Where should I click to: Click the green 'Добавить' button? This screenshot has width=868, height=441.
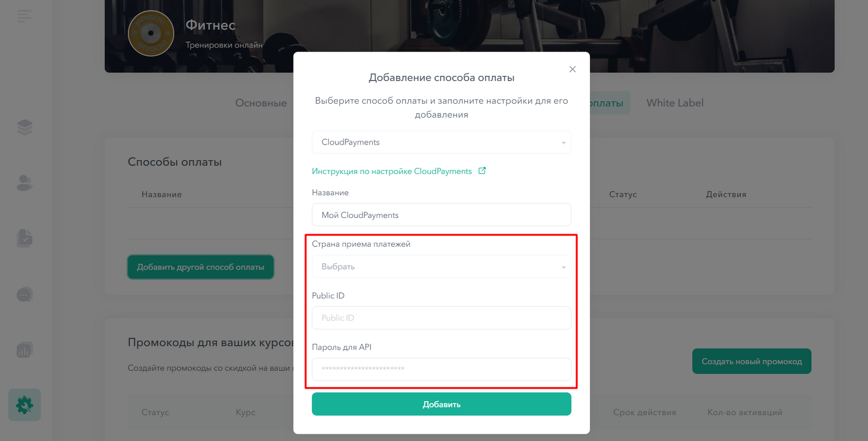(441, 404)
